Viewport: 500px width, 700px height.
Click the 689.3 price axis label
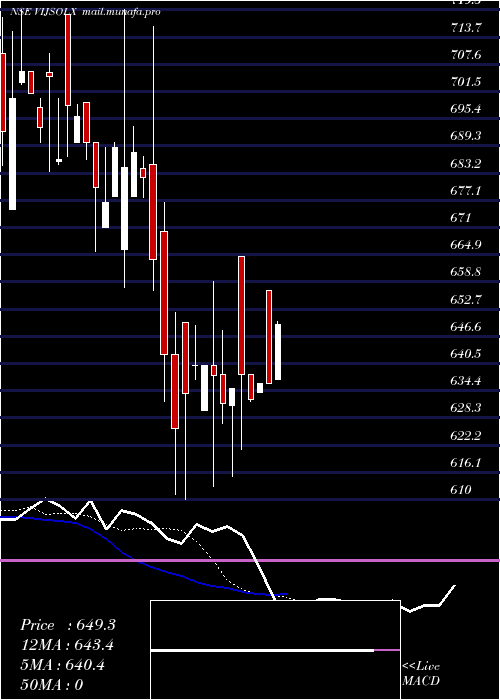466,137
